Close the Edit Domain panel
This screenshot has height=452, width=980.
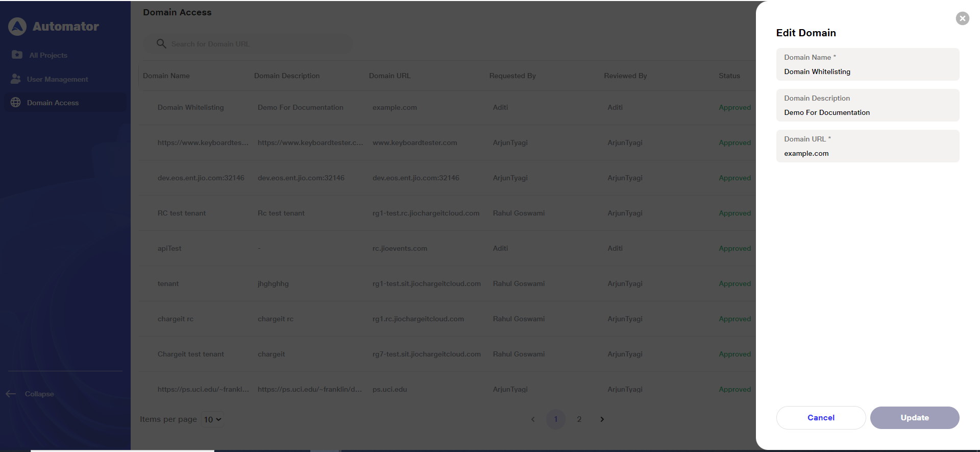point(962,18)
